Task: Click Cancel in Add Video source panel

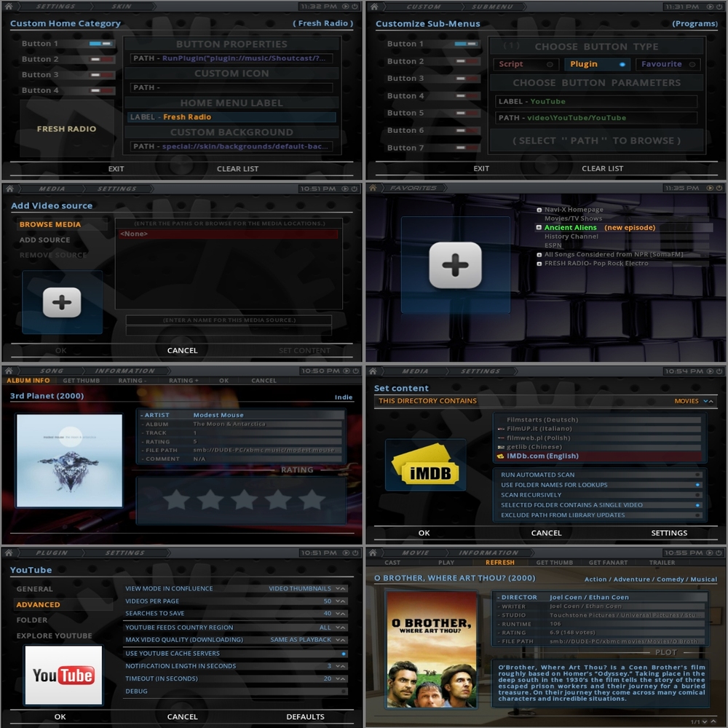Action: tap(183, 351)
